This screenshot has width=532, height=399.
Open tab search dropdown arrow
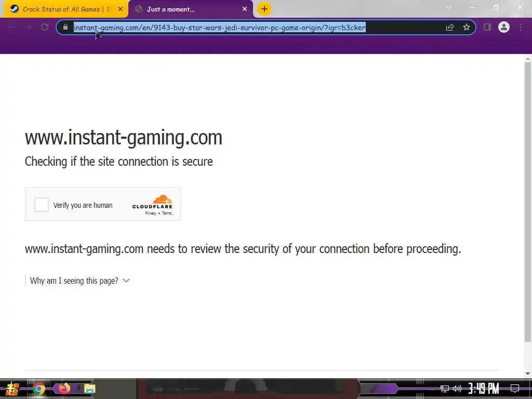point(448,7)
